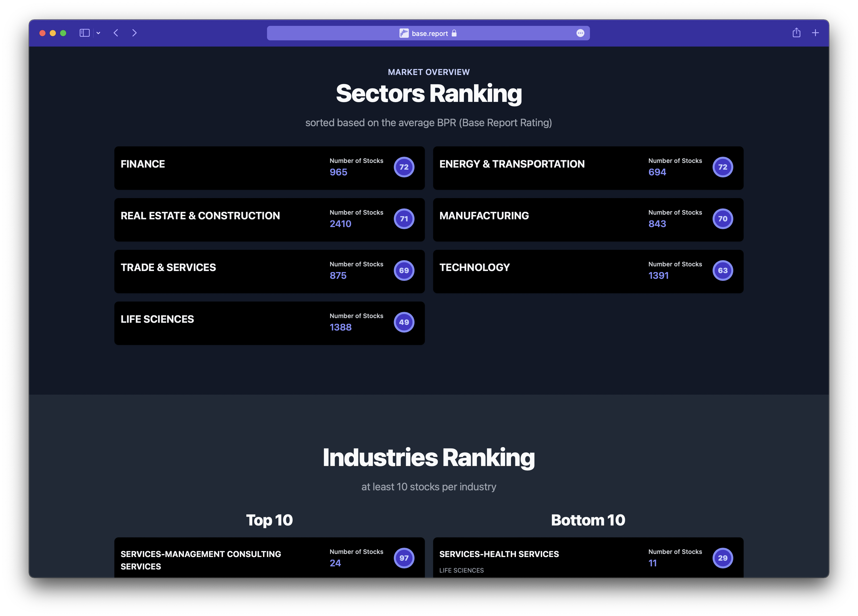858x616 pixels.
Task: Open the Share menu icon
Action: pos(796,33)
